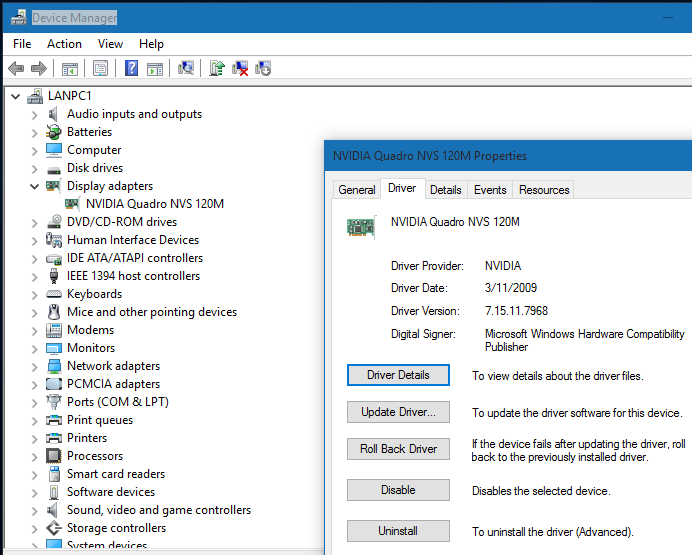
Task: Click the Show/Hide Console Tree toolbar icon
Action: (70, 68)
